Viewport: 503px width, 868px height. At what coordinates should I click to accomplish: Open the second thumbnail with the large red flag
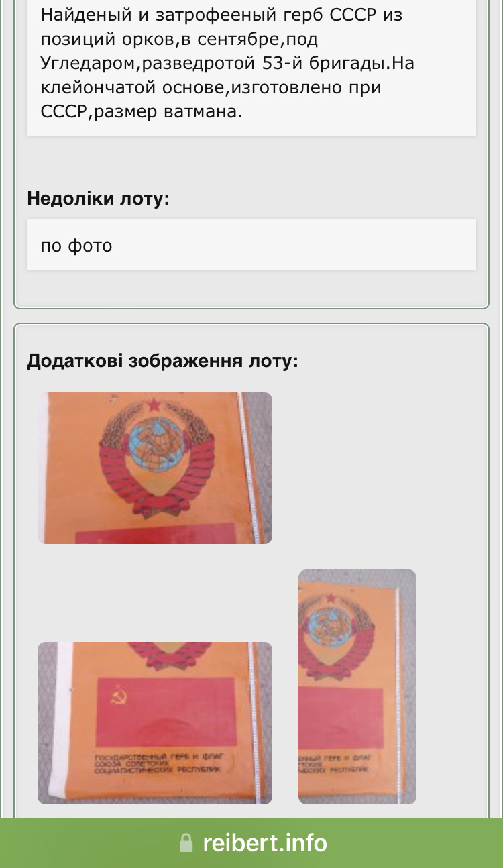155,723
